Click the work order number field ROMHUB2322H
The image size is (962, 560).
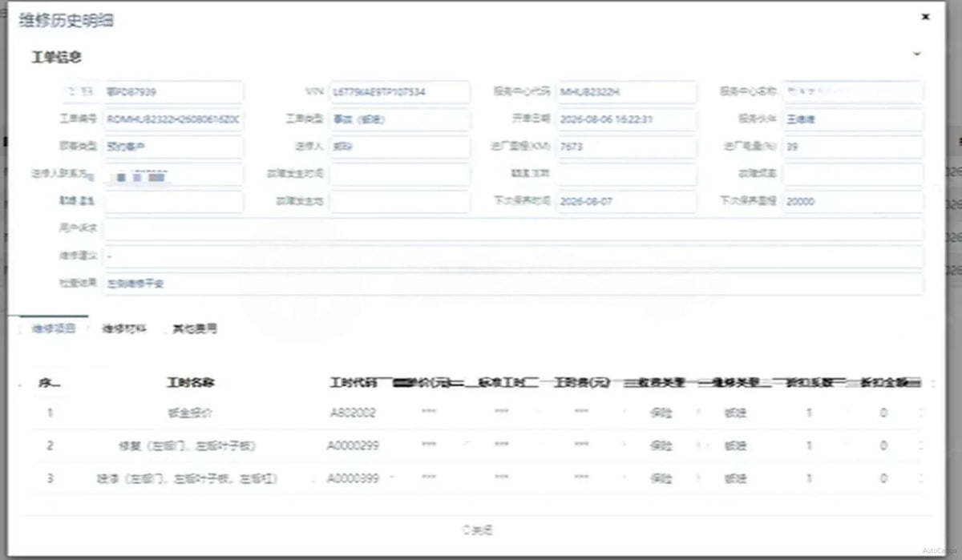[173, 119]
